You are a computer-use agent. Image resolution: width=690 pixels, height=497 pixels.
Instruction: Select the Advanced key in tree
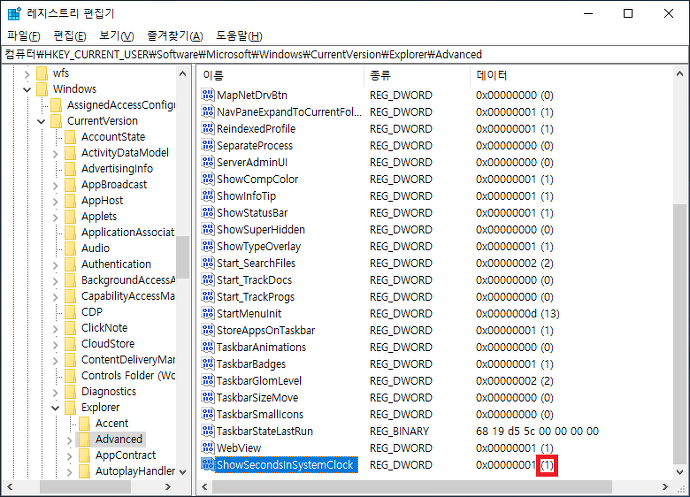pyautogui.click(x=119, y=439)
